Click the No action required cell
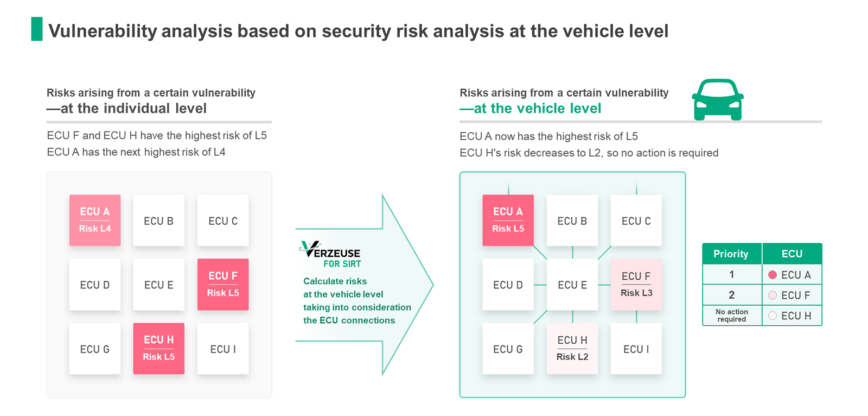868x416 pixels. [x=732, y=316]
